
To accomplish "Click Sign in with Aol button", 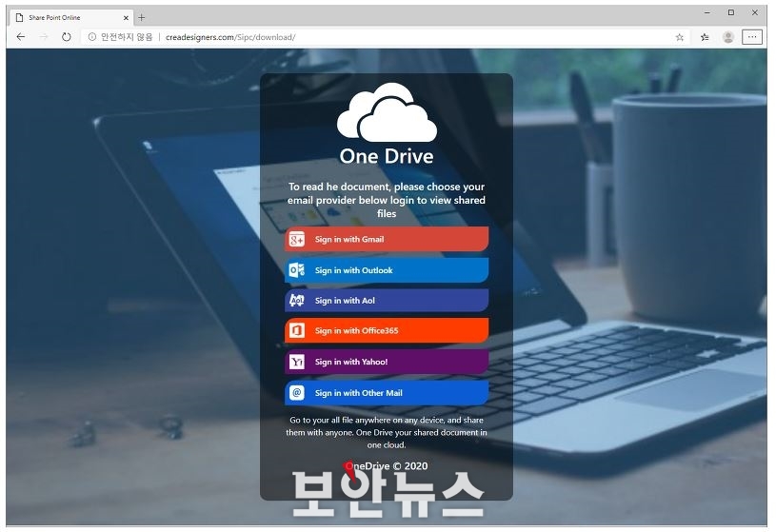I will tap(387, 301).
